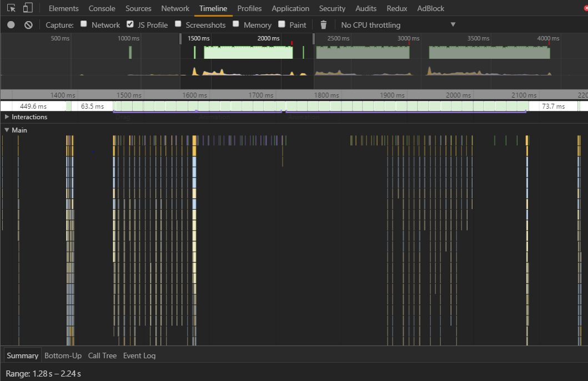Collapse the Main thread section
Viewport: 588px width, 381px height.
pos(7,130)
